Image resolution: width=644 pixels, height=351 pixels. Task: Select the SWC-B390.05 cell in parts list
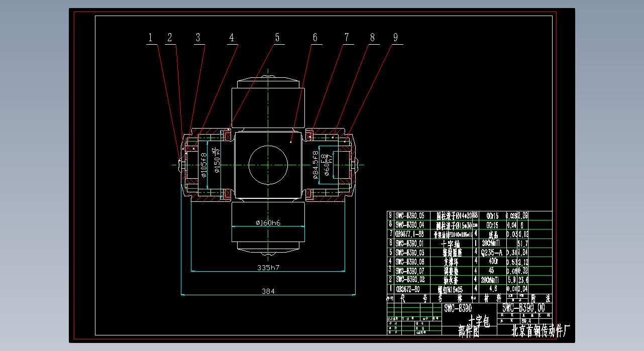click(409, 215)
